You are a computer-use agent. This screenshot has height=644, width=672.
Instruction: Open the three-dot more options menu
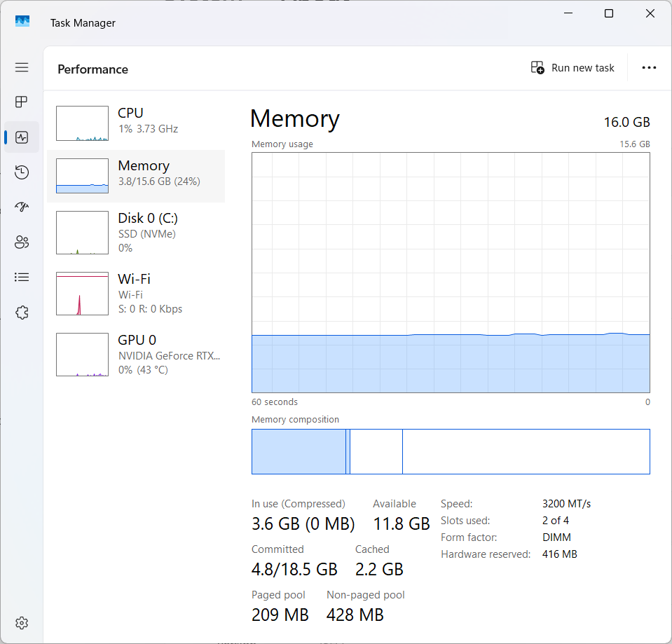click(x=649, y=68)
